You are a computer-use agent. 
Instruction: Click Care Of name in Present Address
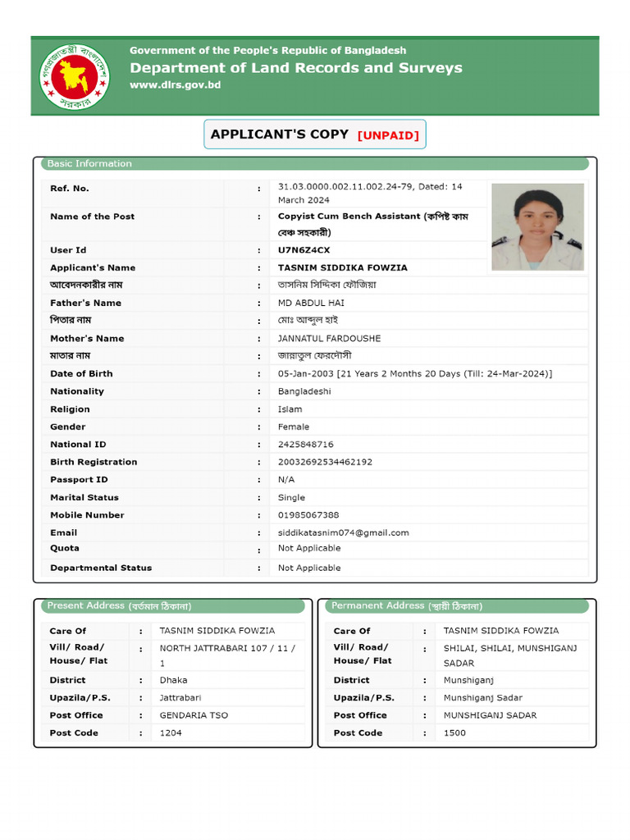point(217,631)
